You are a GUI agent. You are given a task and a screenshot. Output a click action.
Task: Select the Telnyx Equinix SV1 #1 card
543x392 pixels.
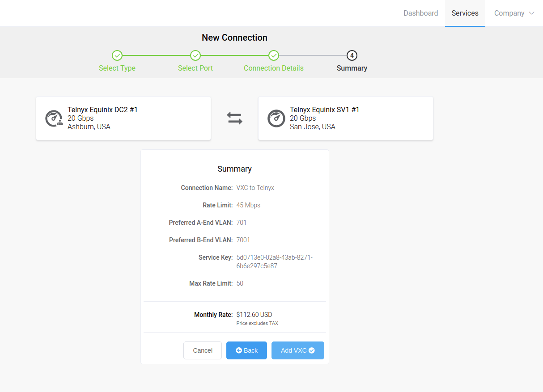[346, 118]
